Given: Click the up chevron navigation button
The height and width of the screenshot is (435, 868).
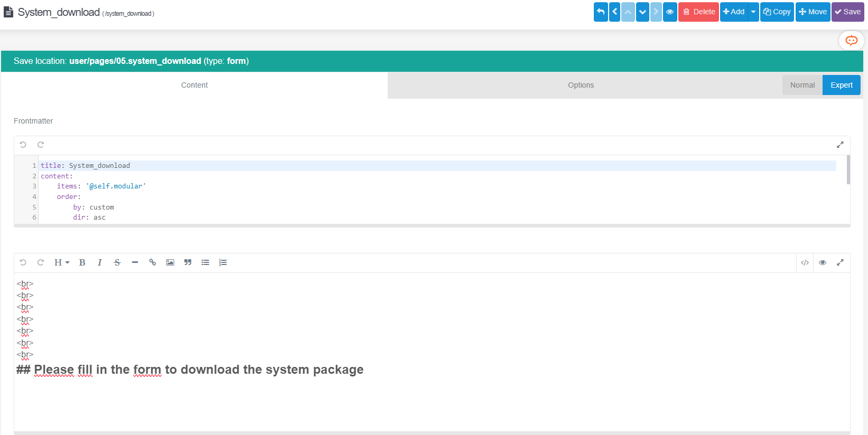Looking at the screenshot, I should pos(628,12).
